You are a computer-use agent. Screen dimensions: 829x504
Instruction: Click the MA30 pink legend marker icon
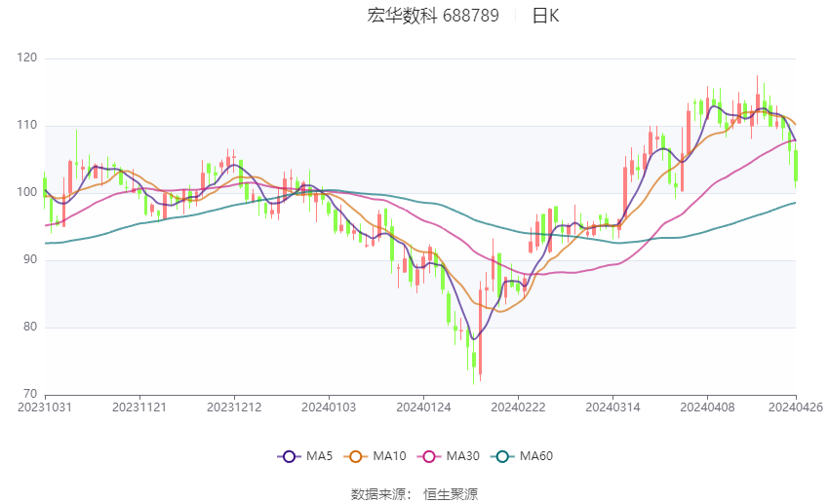tap(429, 455)
